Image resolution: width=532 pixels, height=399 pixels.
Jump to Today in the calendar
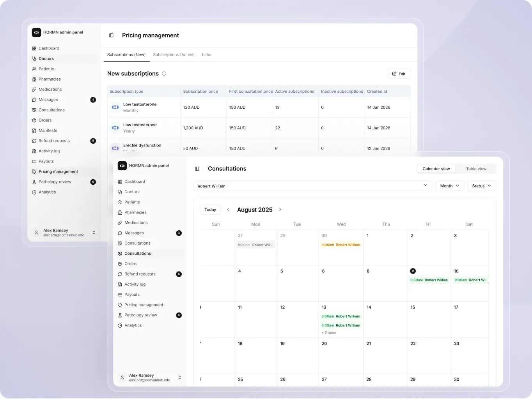click(x=210, y=210)
